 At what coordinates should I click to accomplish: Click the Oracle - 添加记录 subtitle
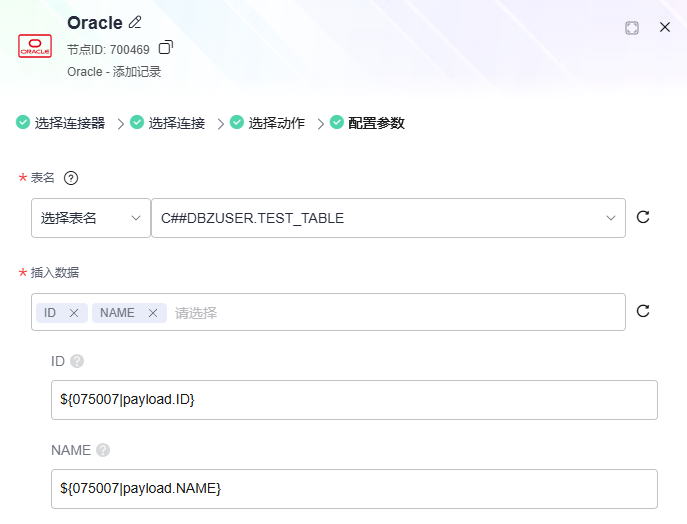point(114,71)
